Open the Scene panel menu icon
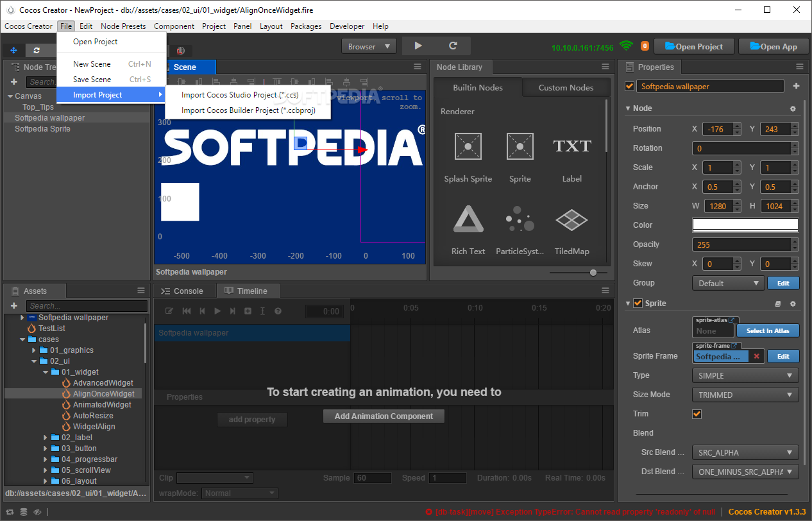Image resolution: width=812 pixels, height=521 pixels. pos(418,67)
